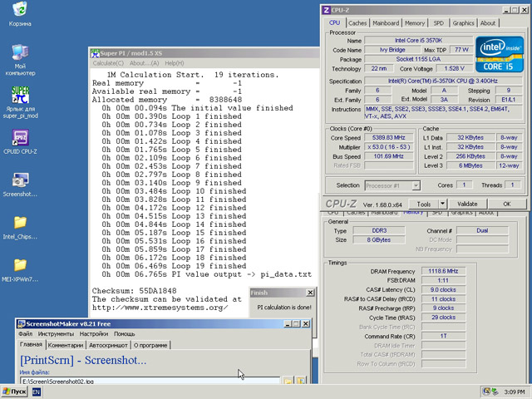Close the Finish dialog
Image resolution: width=532 pixels, height=399 pixels.
(x=310, y=293)
